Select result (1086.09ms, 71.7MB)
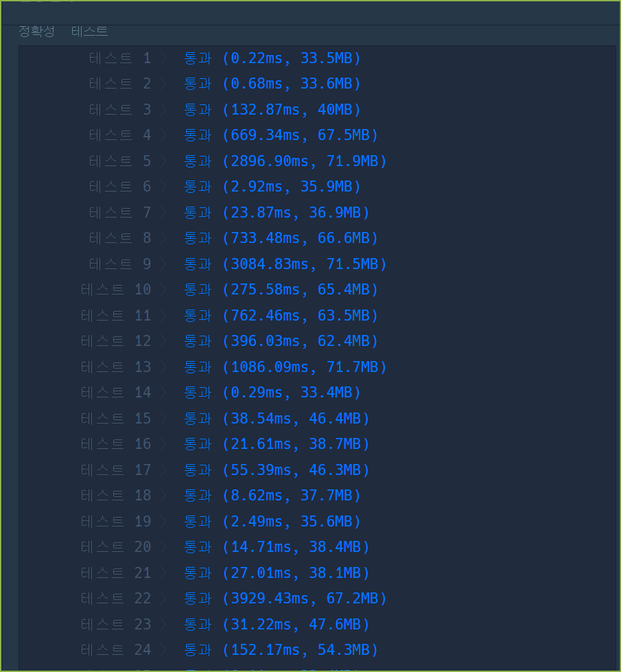The width and height of the screenshot is (621, 672). tap(305, 367)
